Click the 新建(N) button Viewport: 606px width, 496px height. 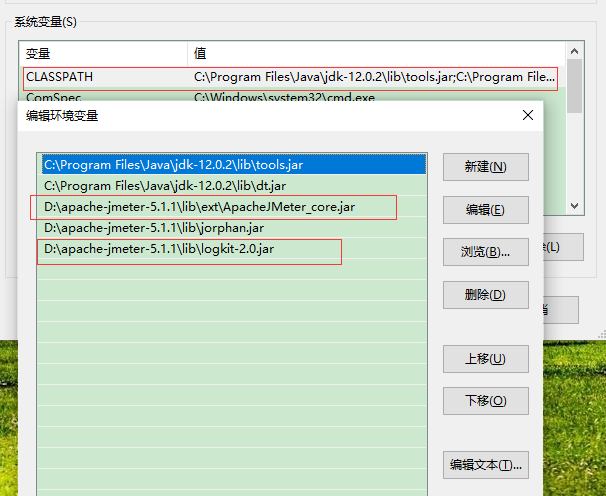485,167
